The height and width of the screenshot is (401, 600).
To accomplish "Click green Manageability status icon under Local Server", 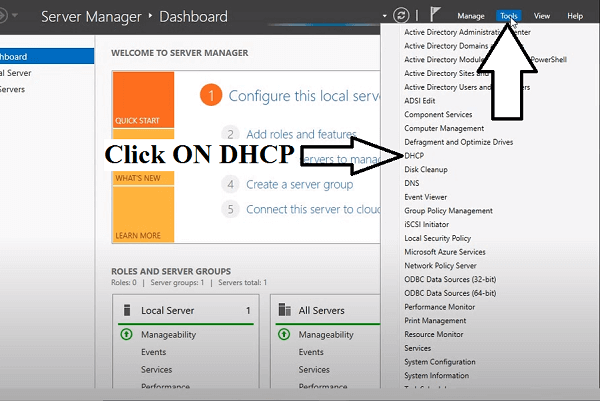I will (126, 334).
